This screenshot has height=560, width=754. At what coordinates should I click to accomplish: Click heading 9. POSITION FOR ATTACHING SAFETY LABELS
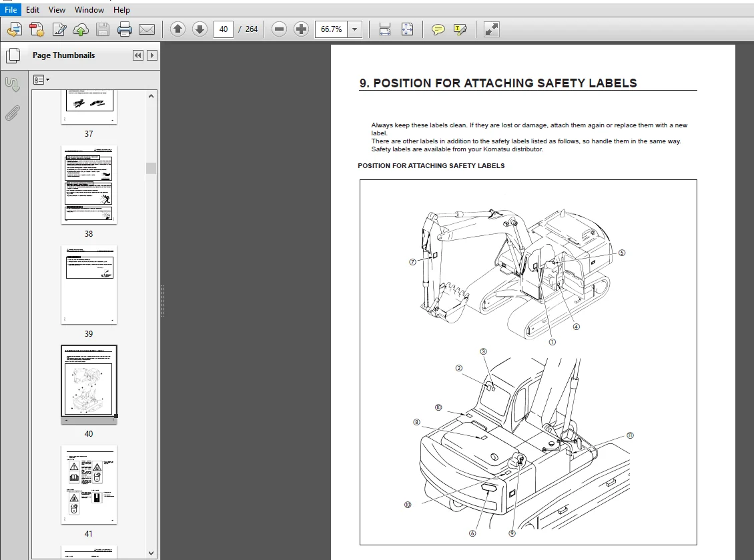(x=498, y=83)
